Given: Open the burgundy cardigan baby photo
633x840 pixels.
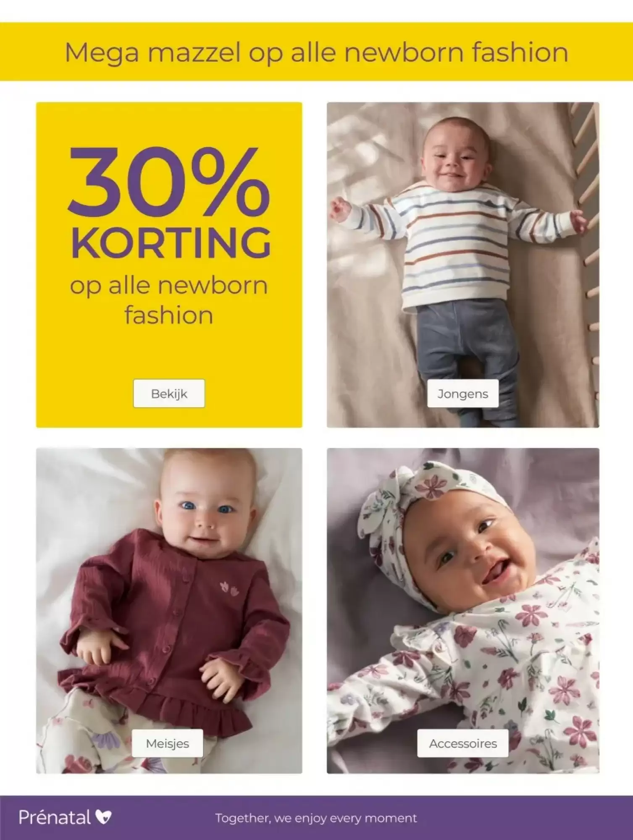Looking at the screenshot, I should (x=169, y=611).
